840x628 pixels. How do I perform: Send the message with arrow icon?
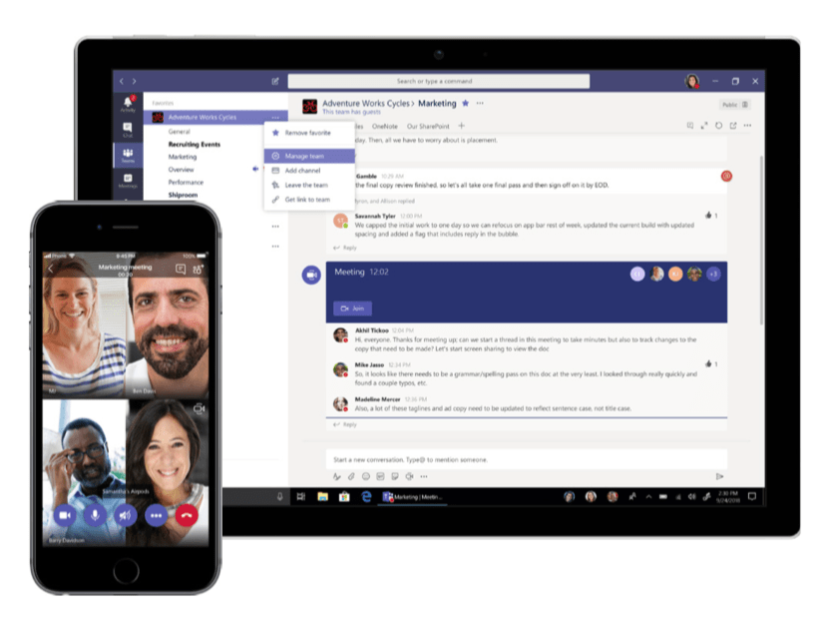(719, 476)
